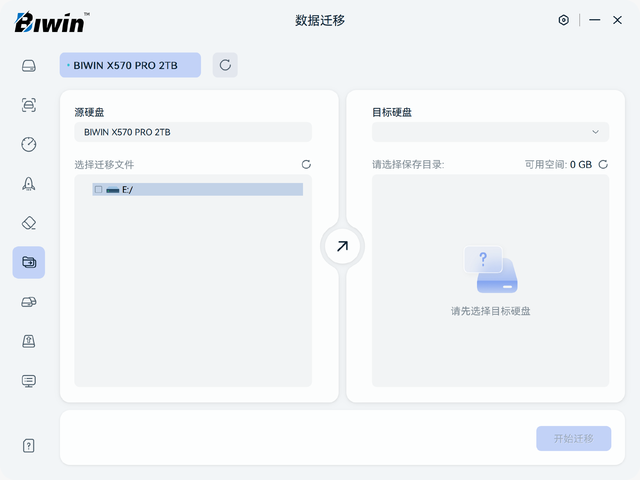Refresh the 选择迁移文件 file list
The width and height of the screenshot is (640, 480).
(306, 164)
